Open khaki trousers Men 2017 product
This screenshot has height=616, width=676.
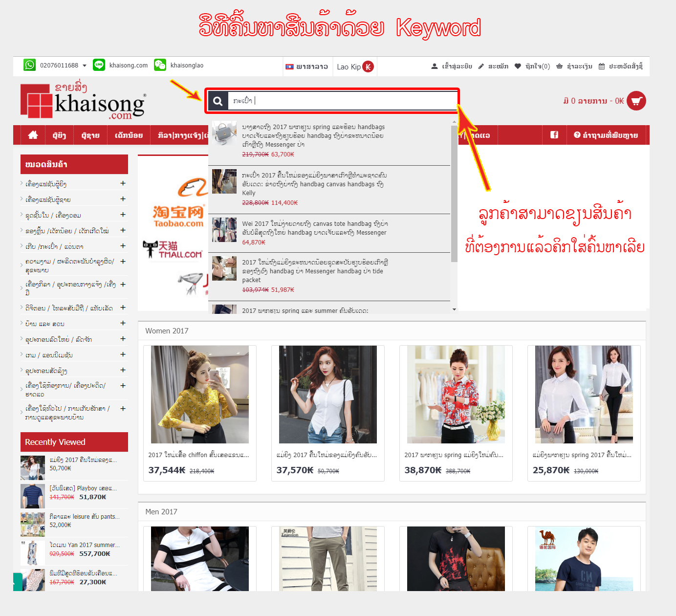click(x=328, y=559)
